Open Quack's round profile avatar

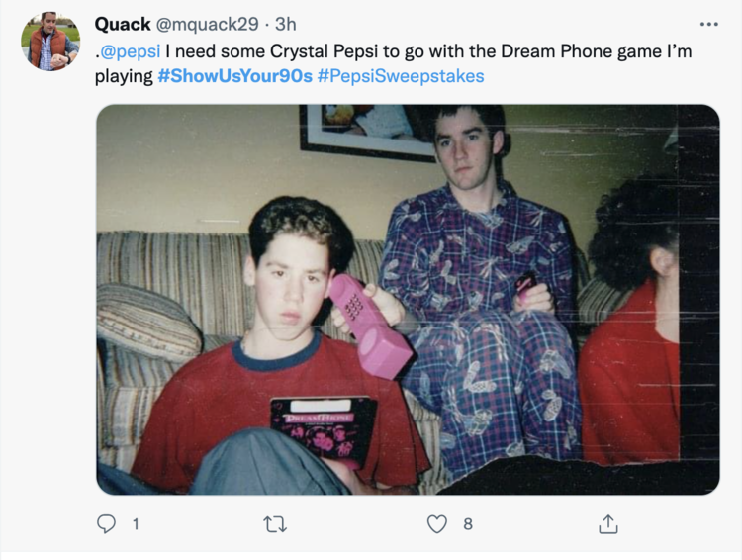50,42
